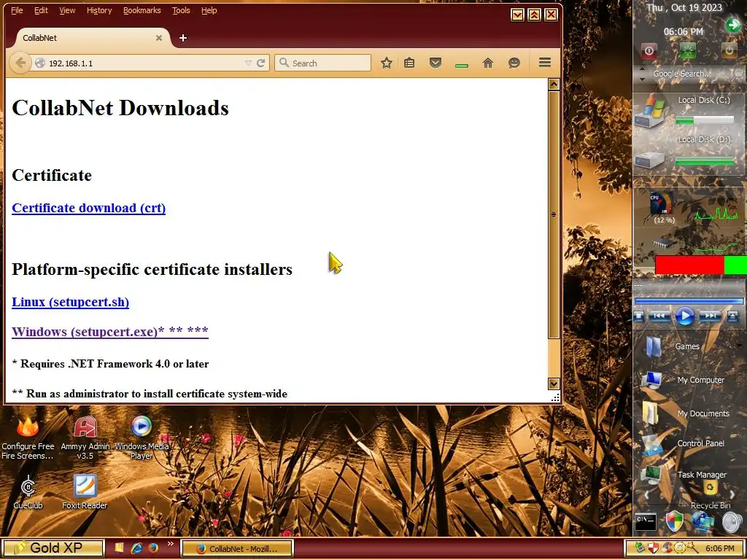Expand quick launch overflow chevron
The height and width of the screenshot is (560, 747).
[170, 544]
